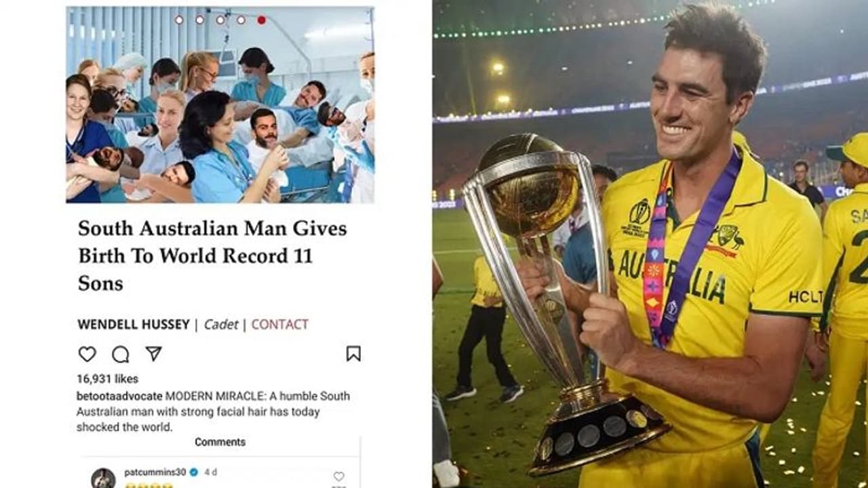Select the second carousel dot indicator
868x488 pixels.
pyautogui.click(x=199, y=20)
